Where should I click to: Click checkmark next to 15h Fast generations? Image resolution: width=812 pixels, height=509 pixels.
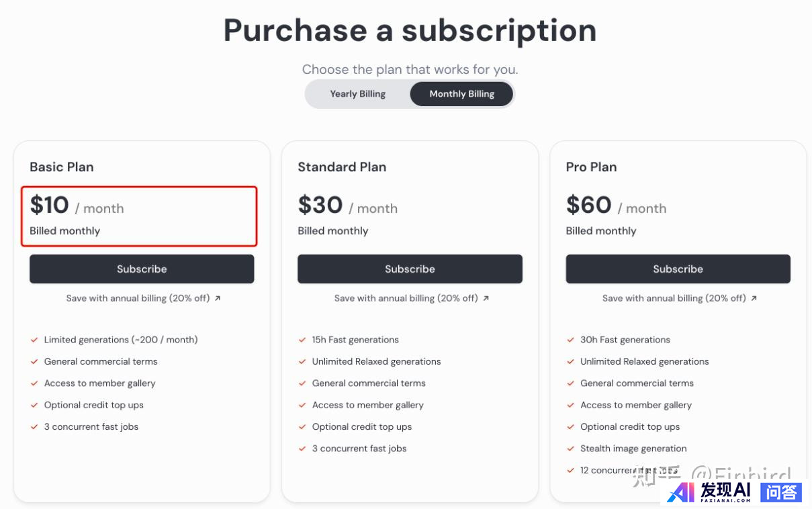[302, 340]
